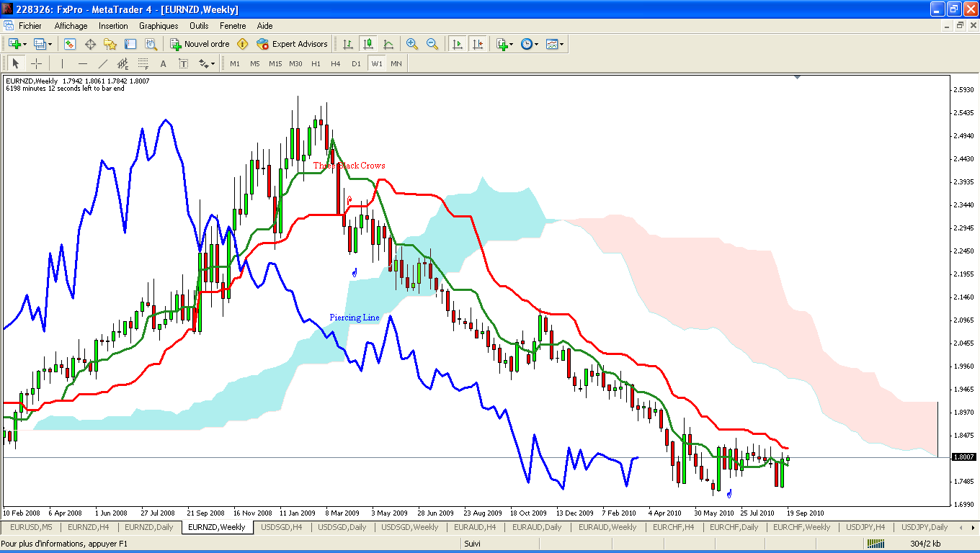The height and width of the screenshot is (553, 980).
Task: Click the 1.8007 current price label
Action: 963,457
